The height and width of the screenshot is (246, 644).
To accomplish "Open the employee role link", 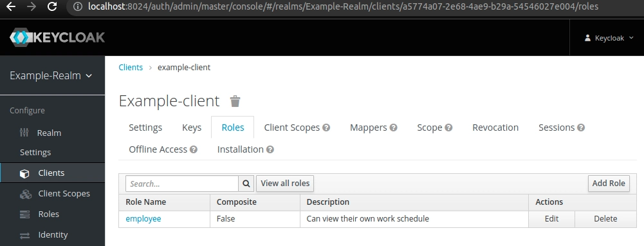I will (x=143, y=219).
